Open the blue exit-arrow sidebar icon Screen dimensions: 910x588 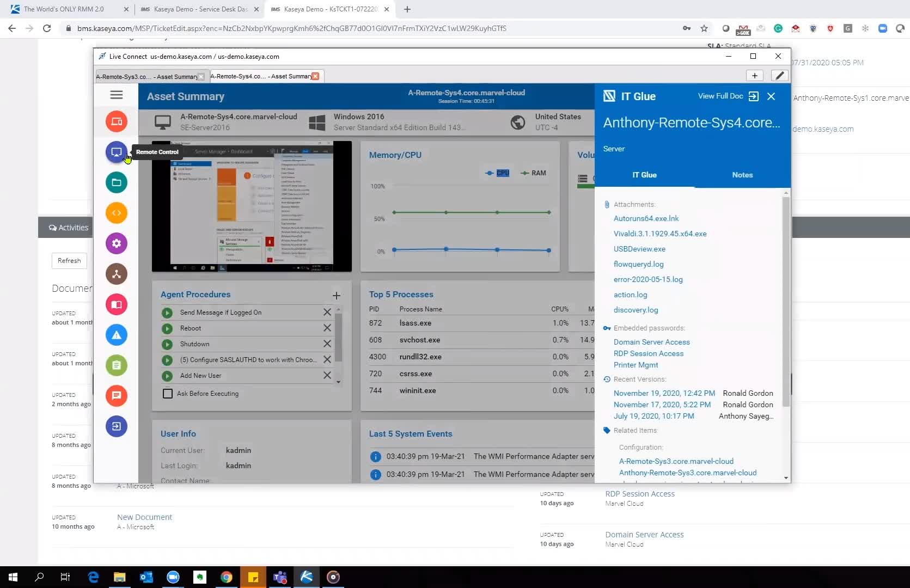tap(117, 426)
